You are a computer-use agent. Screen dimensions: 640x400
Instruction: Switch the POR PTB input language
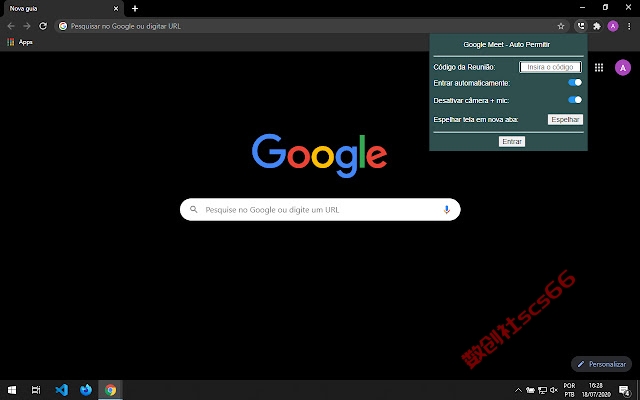pyautogui.click(x=569, y=390)
